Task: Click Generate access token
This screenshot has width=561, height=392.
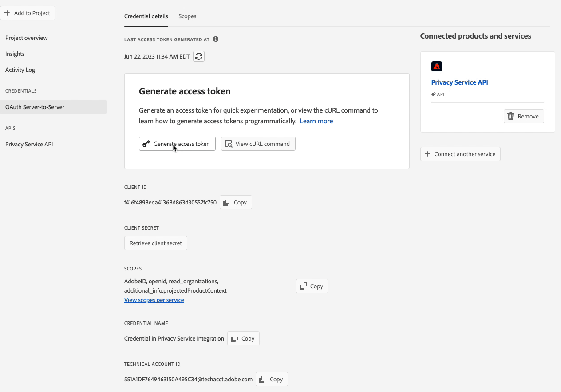Action: (177, 144)
